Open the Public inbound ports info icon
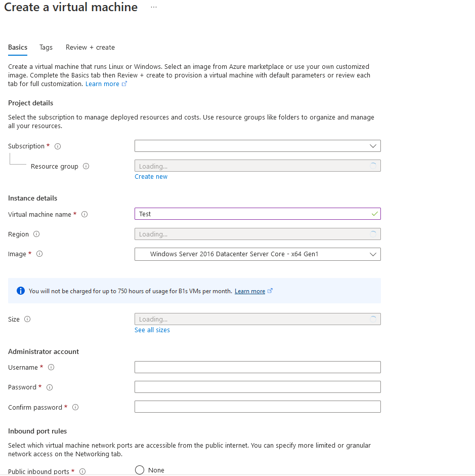The image size is (475, 476). click(82, 471)
